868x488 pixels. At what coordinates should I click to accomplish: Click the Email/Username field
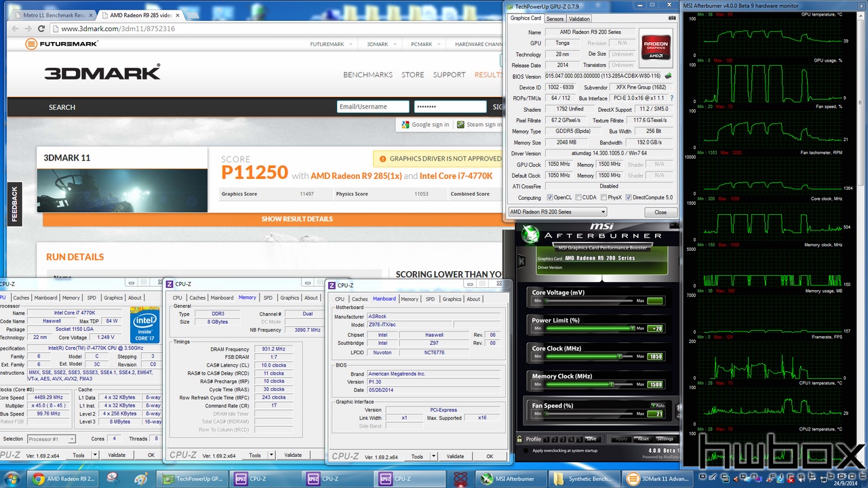(x=373, y=106)
